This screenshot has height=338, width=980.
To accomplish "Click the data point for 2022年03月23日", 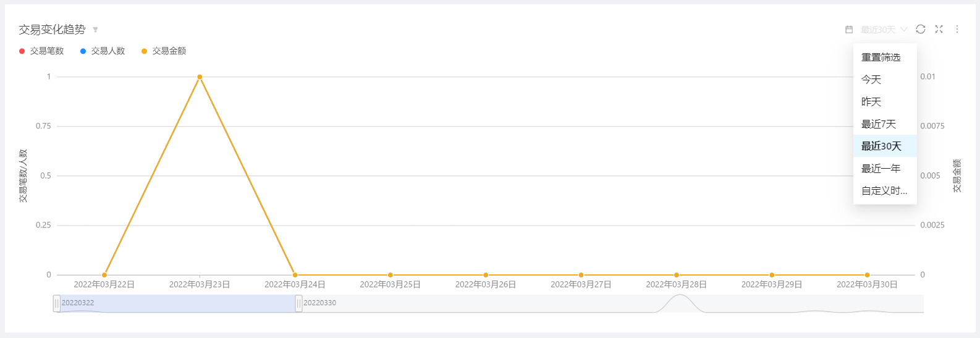I will pos(200,77).
